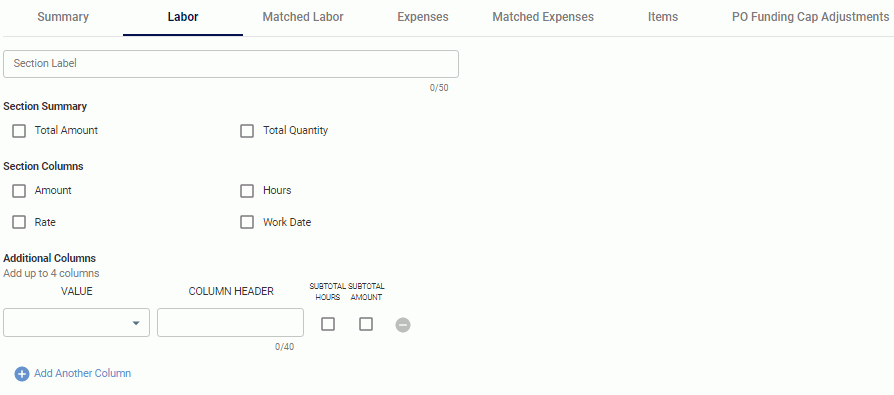The height and width of the screenshot is (395, 894).
Task: Click the blue plus icon to add a column
Action: (22, 374)
